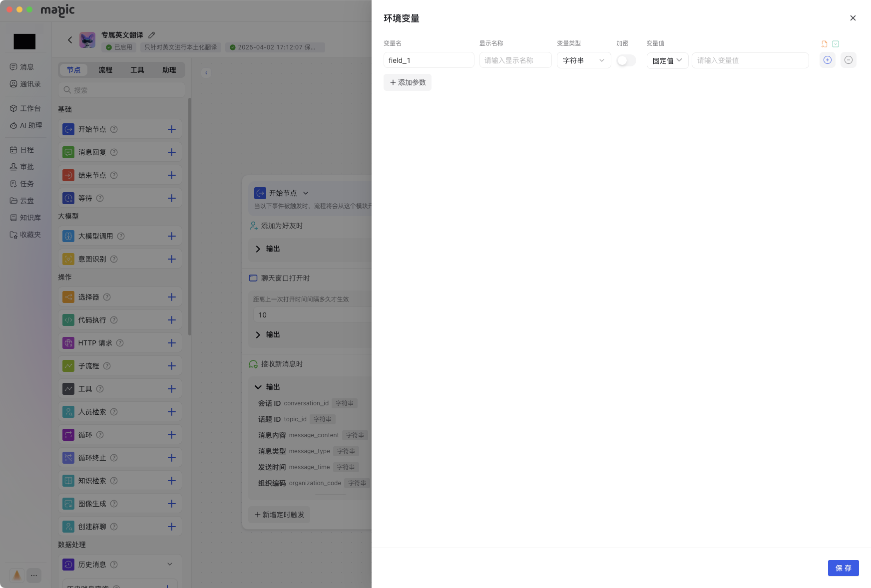This screenshot has height=588, width=871.
Task: Add a 开始节点 with its plus icon
Action: (172, 129)
